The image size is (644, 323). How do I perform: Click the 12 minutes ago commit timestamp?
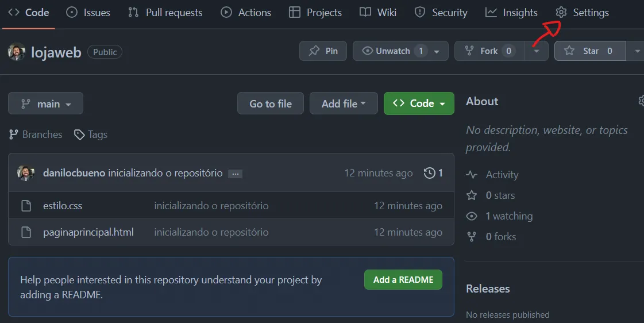coord(378,173)
